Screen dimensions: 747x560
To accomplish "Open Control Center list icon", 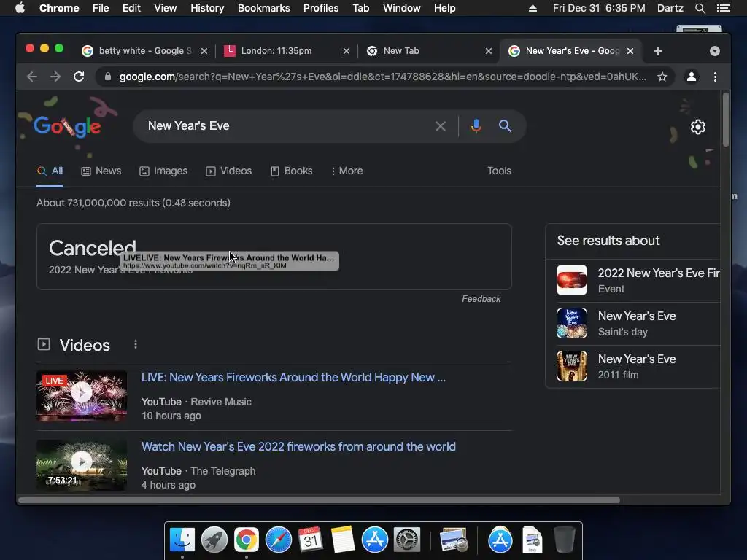I will tap(723, 8).
